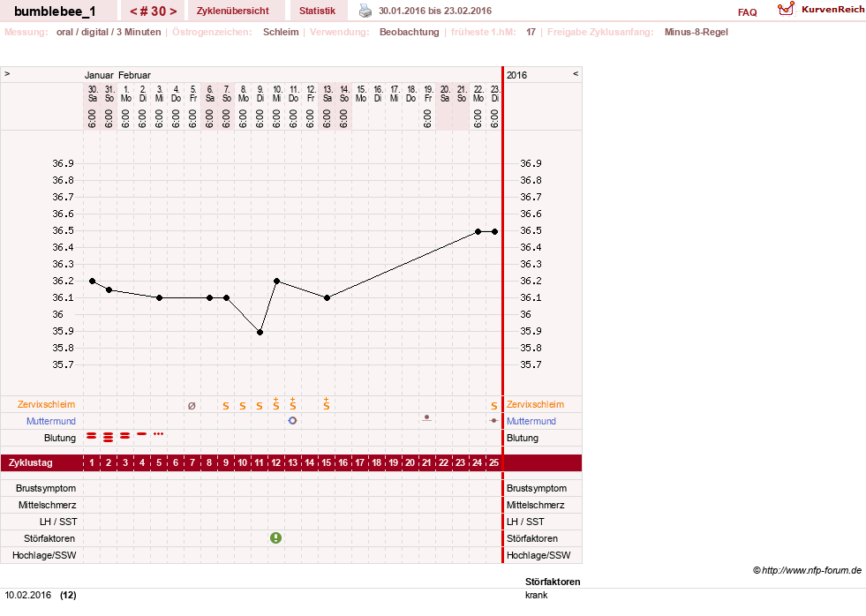Go to next cycle with the right chevron
The width and height of the screenshot is (866, 616).
pyautogui.click(x=173, y=11)
